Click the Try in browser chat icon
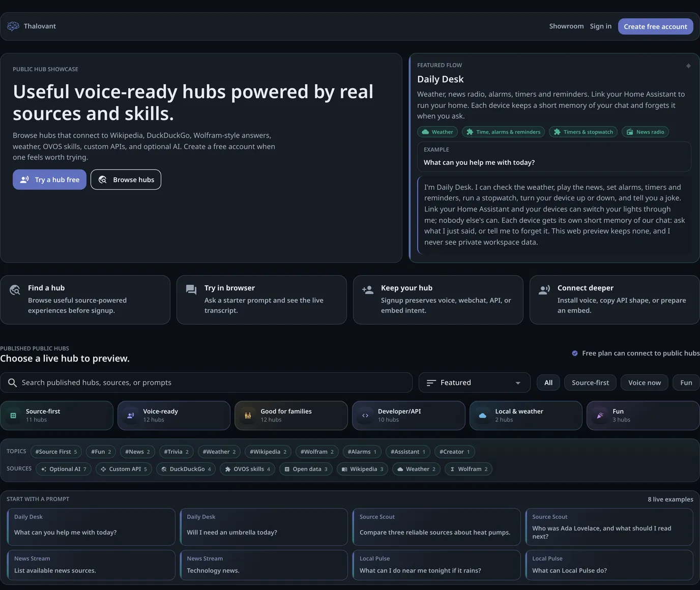The height and width of the screenshot is (590, 700). tap(191, 290)
